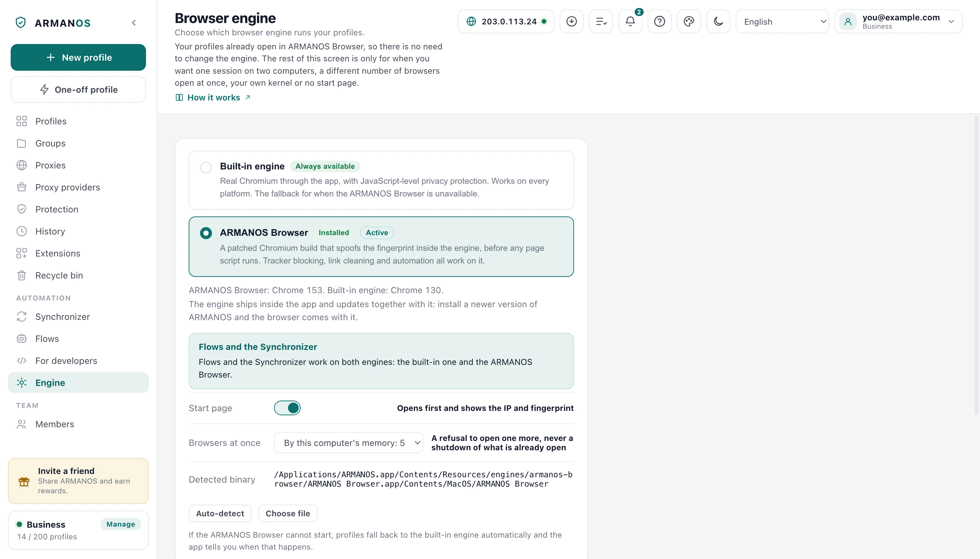The height and width of the screenshot is (559, 980).
Task: Click the page vertical scrollbar
Action: [977, 265]
